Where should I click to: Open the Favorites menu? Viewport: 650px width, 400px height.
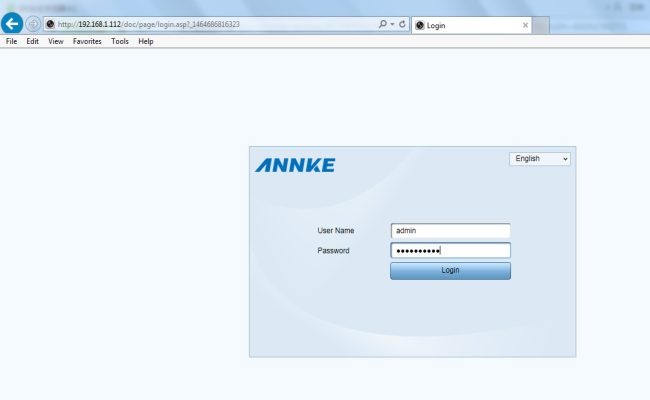pos(87,42)
